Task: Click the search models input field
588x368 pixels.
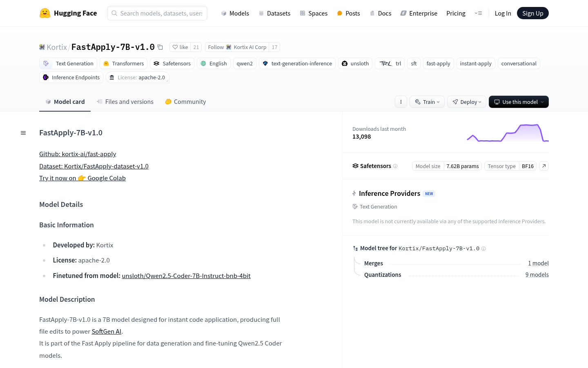Action: click(x=157, y=13)
